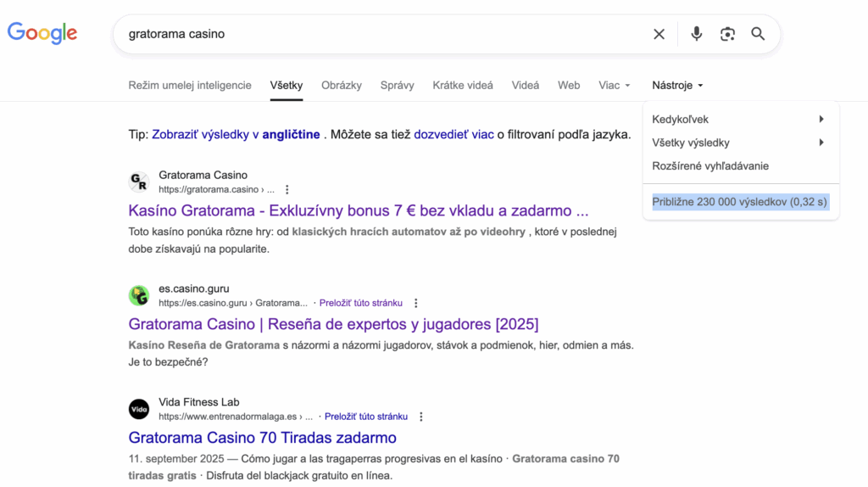Screen dimensions: 868x487
Task: Expand the Viac dropdown
Action: (x=615, y=86)
